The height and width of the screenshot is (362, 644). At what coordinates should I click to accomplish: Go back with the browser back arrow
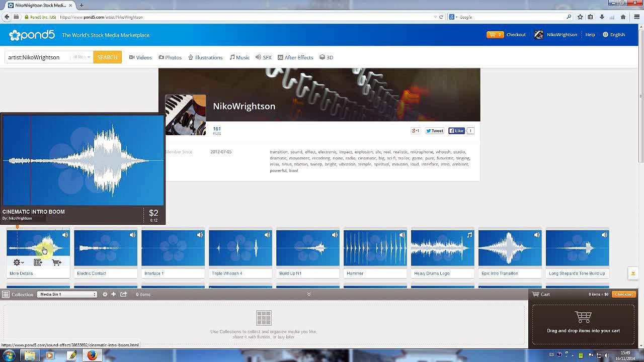point(7,17)
